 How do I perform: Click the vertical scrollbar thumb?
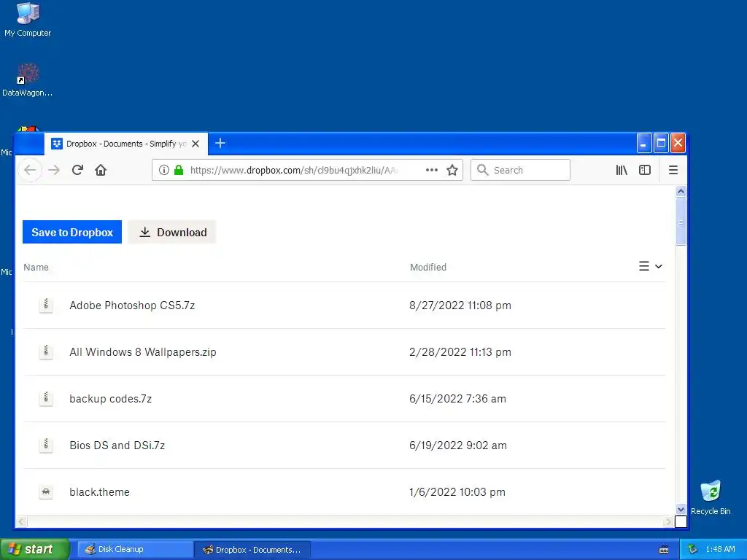click(681, 222)
